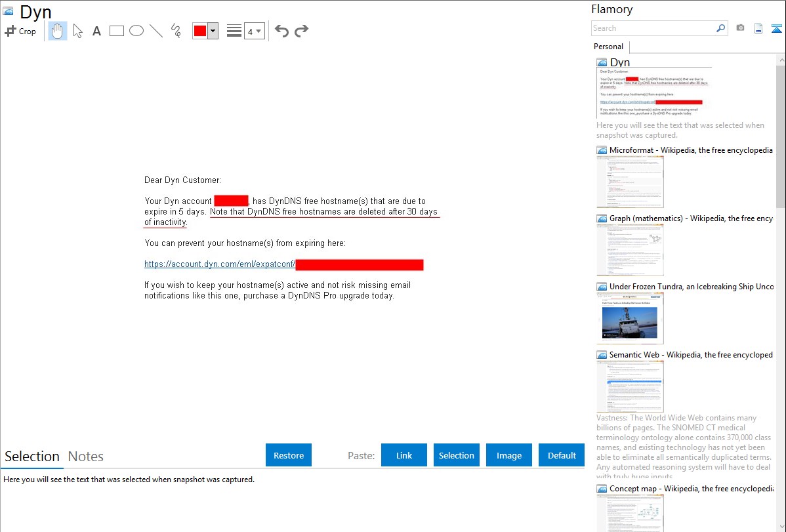786x532 pixels.
Task: Open the Dyn snapshot thumbnail in sidebar
Action: pyautogui.click(x=653, y=92)
